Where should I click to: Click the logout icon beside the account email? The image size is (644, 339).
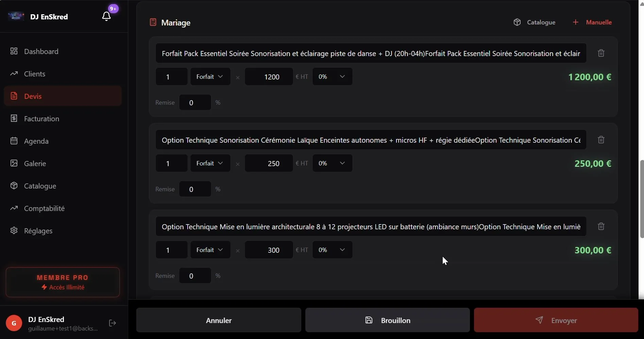[x=113, y=323]
